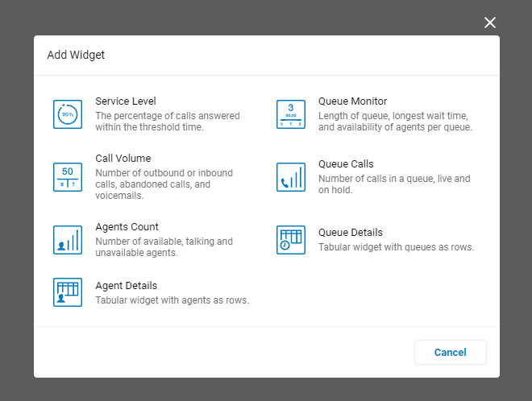Select the Call Volume title
Viewport: 532px width, 401px height.
click(x=123, y=159)
